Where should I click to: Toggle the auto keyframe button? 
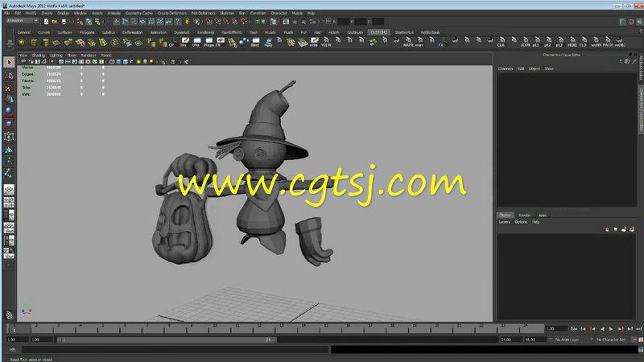tap(634, 339)
